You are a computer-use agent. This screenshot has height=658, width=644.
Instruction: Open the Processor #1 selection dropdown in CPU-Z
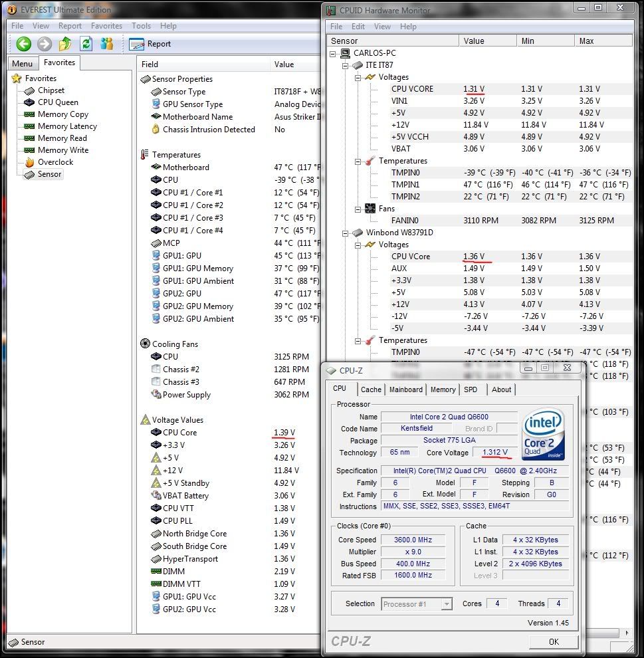point(447,604)
